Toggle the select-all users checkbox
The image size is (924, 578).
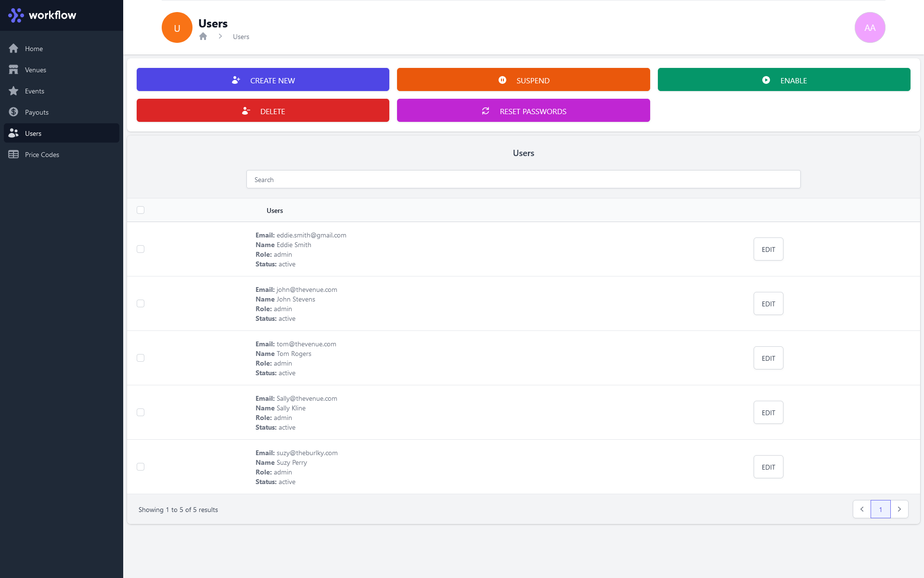pyautogui.click(x=141, y=210)
